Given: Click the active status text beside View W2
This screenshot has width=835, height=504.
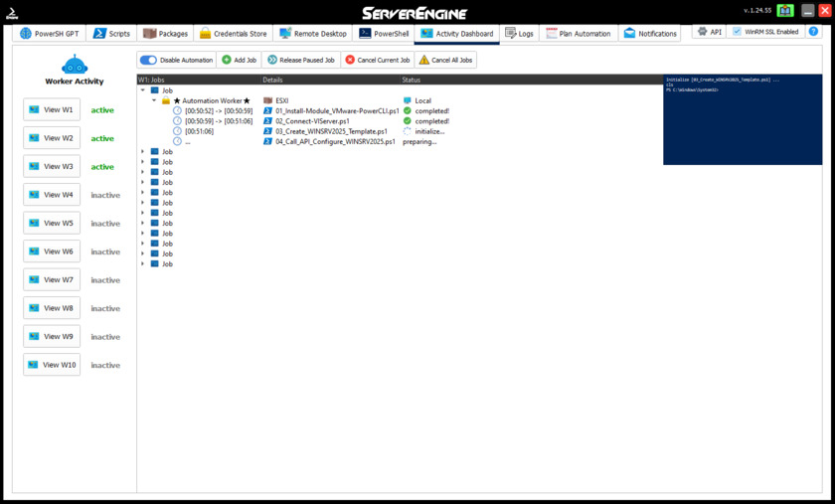Looking at the screenshot, I should click(102, 138).
